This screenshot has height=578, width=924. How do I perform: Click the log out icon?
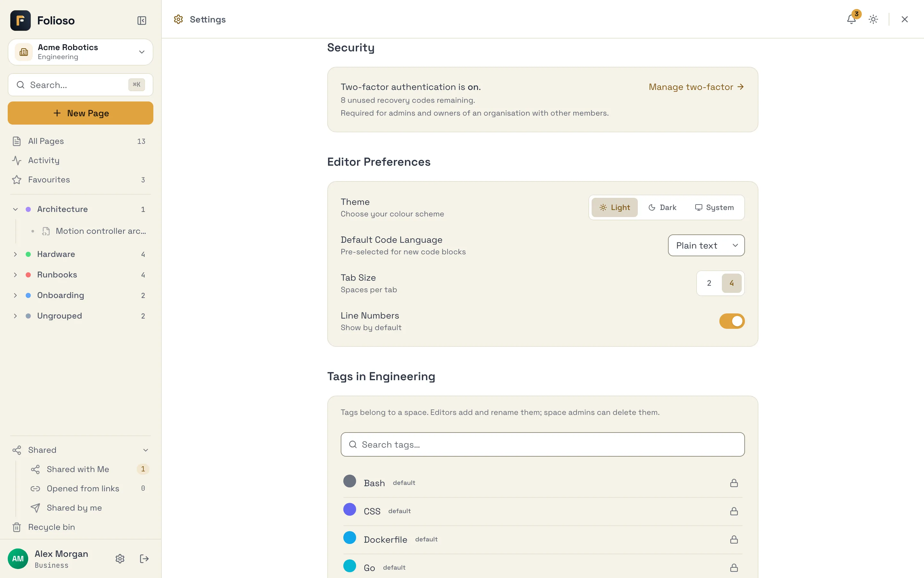[144, 558]
